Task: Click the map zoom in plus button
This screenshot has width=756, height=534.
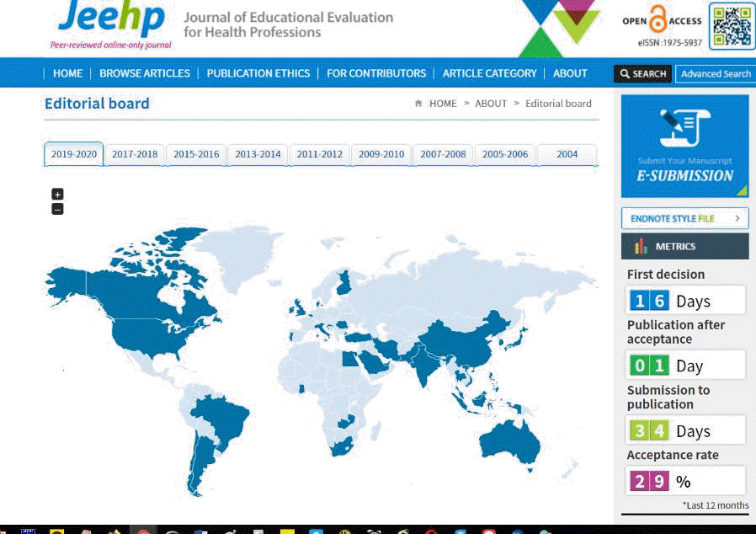Action: [57, 195]
